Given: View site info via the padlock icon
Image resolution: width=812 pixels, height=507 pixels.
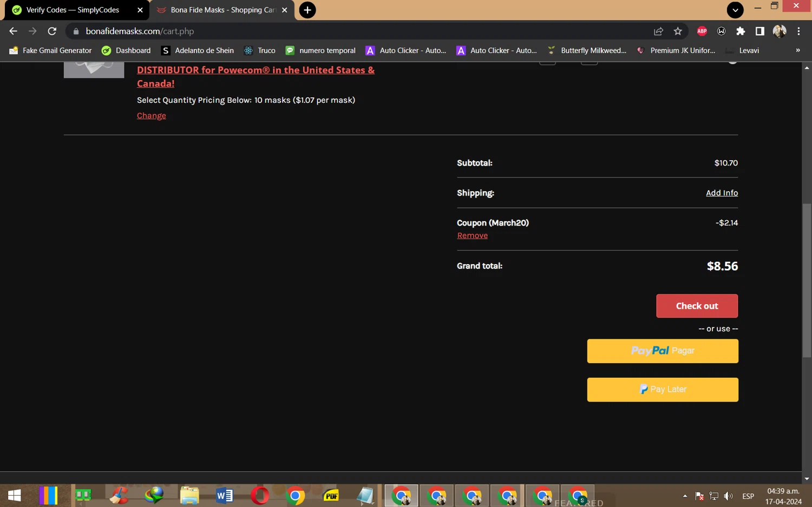Looking at the screenshot, I should (x=76, y=31).
